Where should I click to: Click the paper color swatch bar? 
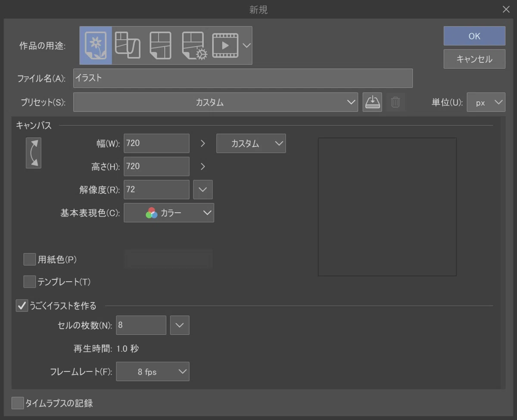point(168,259)
